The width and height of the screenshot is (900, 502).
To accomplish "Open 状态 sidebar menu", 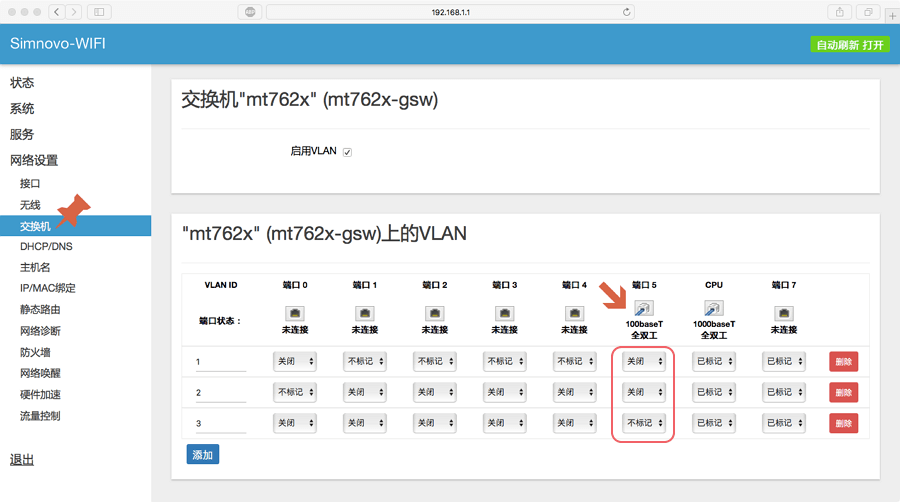I will [22, 83].
